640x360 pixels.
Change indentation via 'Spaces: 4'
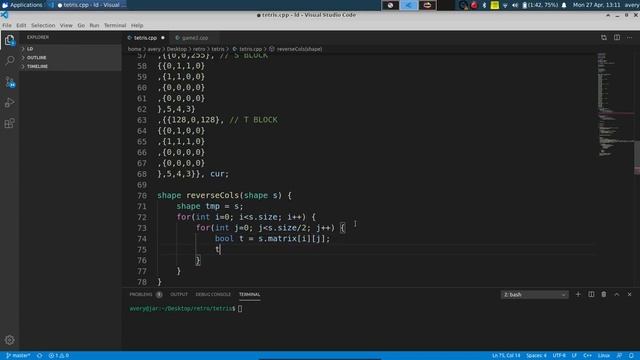pos(536,356)
